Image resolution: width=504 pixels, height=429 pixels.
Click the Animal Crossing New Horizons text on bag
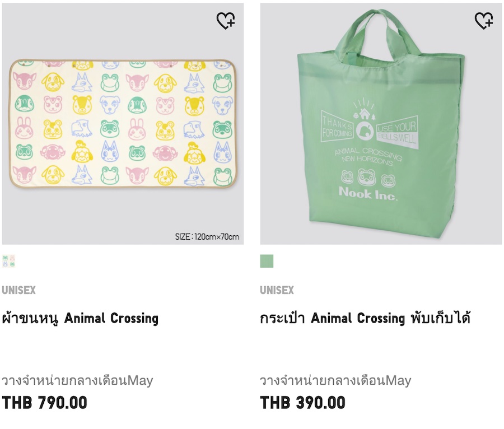point(368,156)
